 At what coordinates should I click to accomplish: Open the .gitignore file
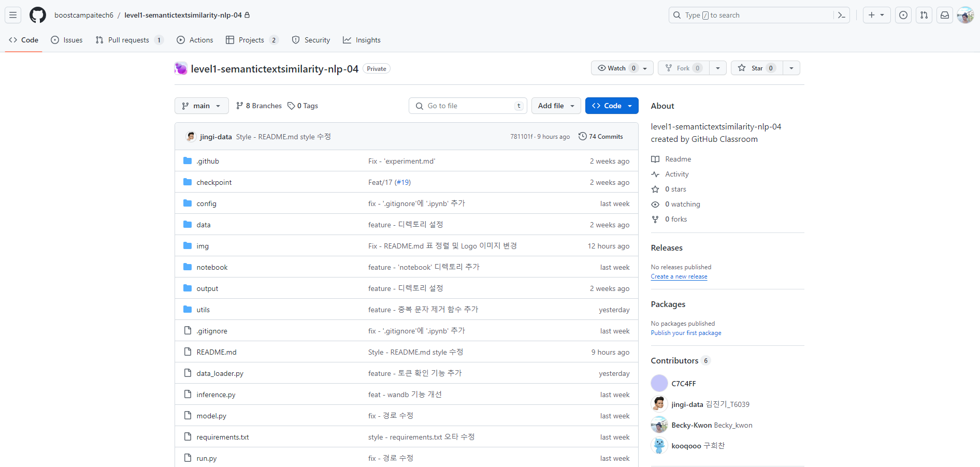[x=212, y=331]
